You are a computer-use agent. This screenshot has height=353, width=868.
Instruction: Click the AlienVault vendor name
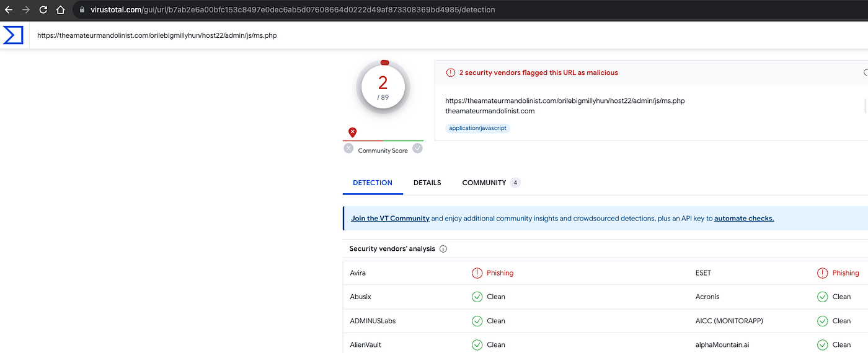click(x=366, y=345)
